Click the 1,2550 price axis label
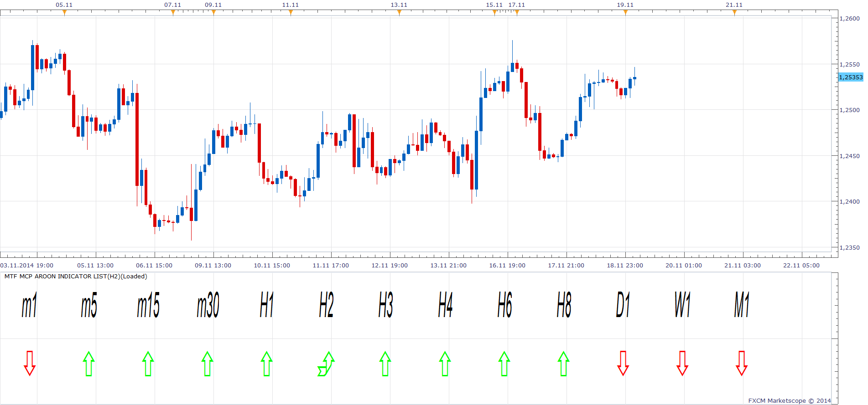Image resolution: width=868 pixels, height=405 pixels. point(850,65)
